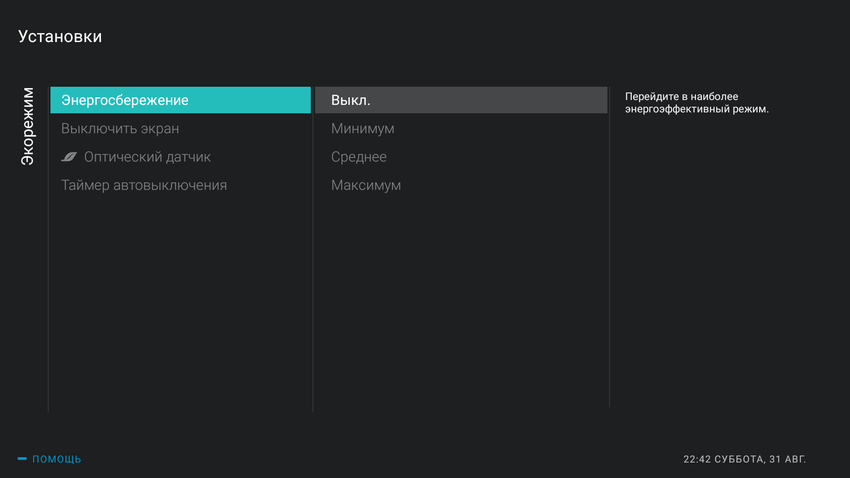Pick the Среднее energy saving level

coord(359,157)
